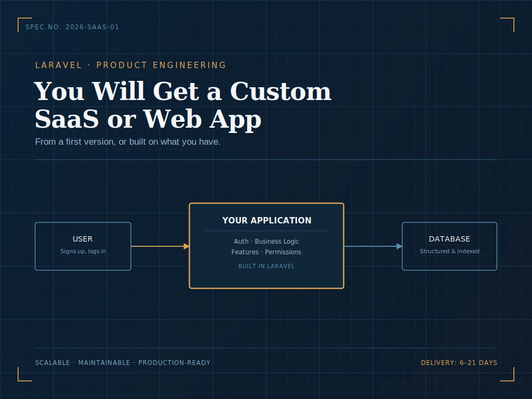The image size is (532, 399).
Task: Click the LARAVEL · PRODUCT ENGINEERING heading
Action: click(x=131, y=65)
